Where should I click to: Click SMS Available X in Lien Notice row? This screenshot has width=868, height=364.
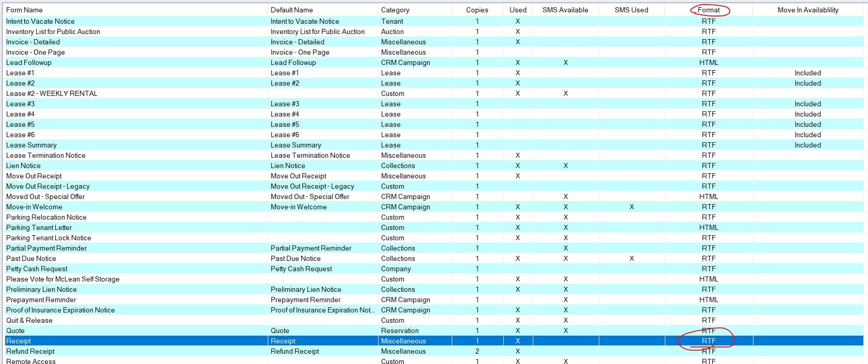pyautogui.click(x=566, y=166)
